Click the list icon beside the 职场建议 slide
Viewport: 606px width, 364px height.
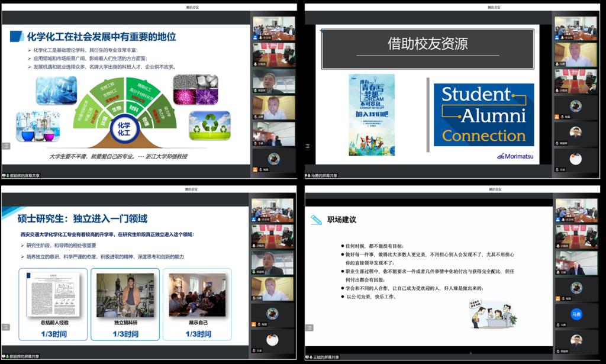[x=310, y=327]
